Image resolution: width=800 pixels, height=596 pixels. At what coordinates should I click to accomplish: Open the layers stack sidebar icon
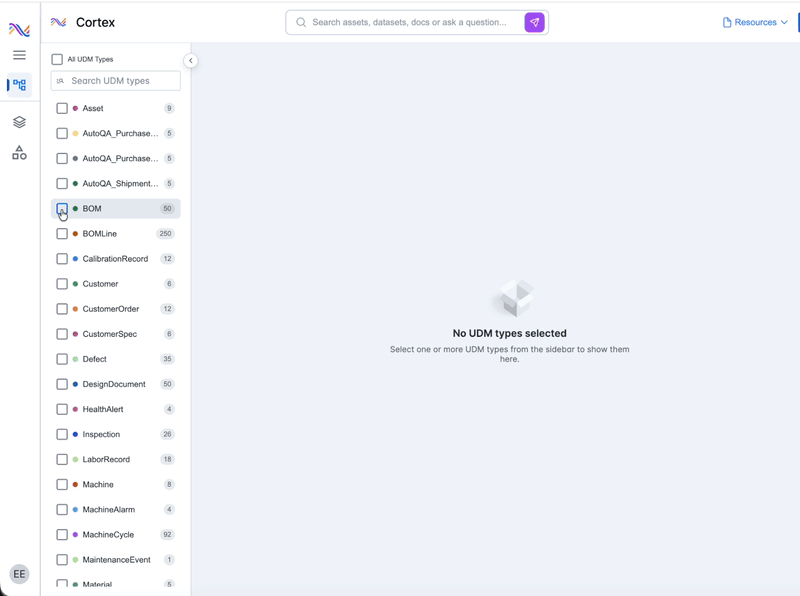19,122
